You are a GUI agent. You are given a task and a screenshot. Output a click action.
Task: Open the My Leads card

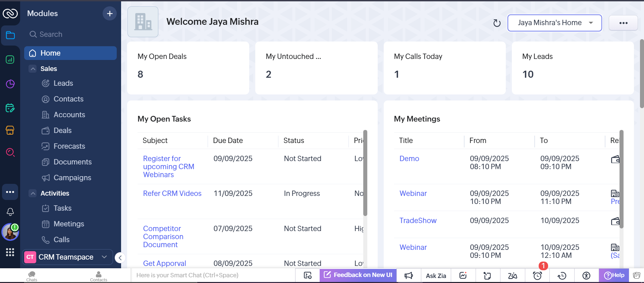(x=573, y=68)
